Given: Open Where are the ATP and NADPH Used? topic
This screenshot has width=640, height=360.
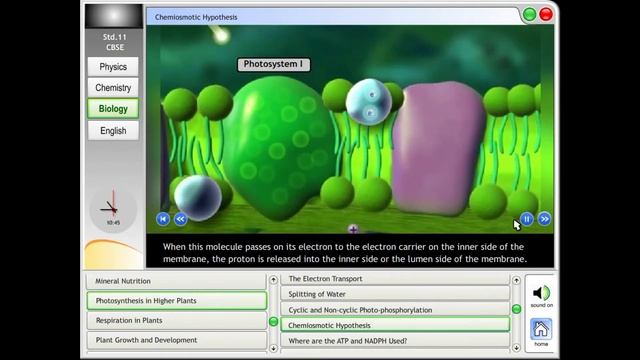Looking at the screenshot, I should pos(395,341).
